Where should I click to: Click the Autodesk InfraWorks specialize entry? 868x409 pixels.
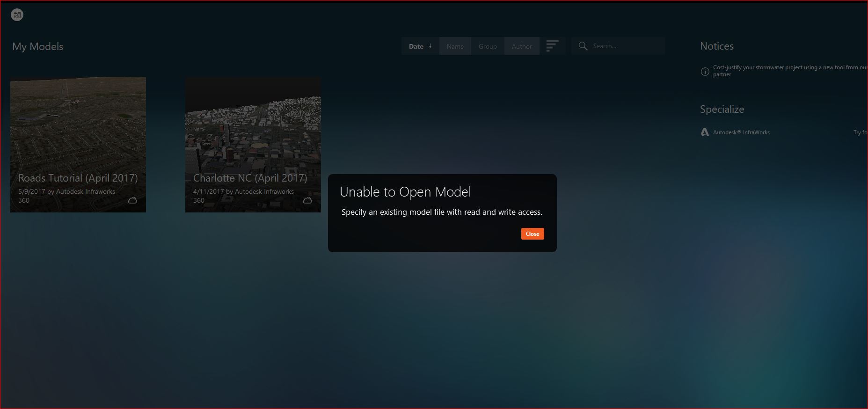741,132
